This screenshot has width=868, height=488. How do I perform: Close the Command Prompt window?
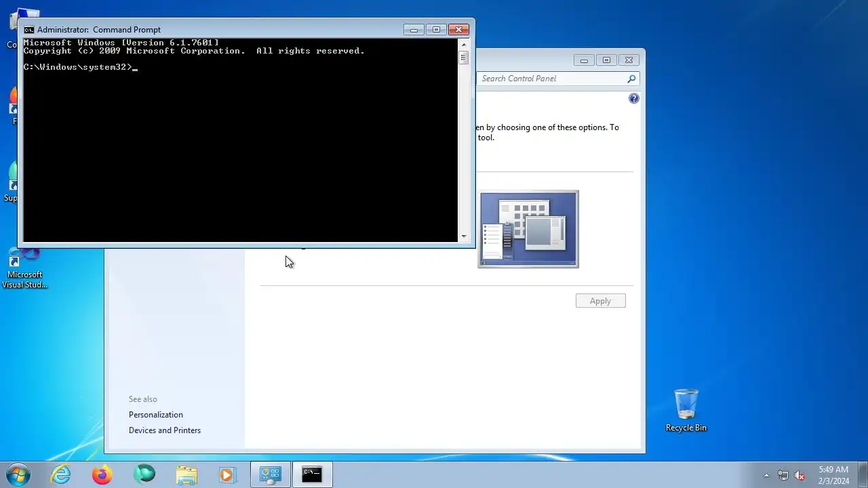[459, 29]
